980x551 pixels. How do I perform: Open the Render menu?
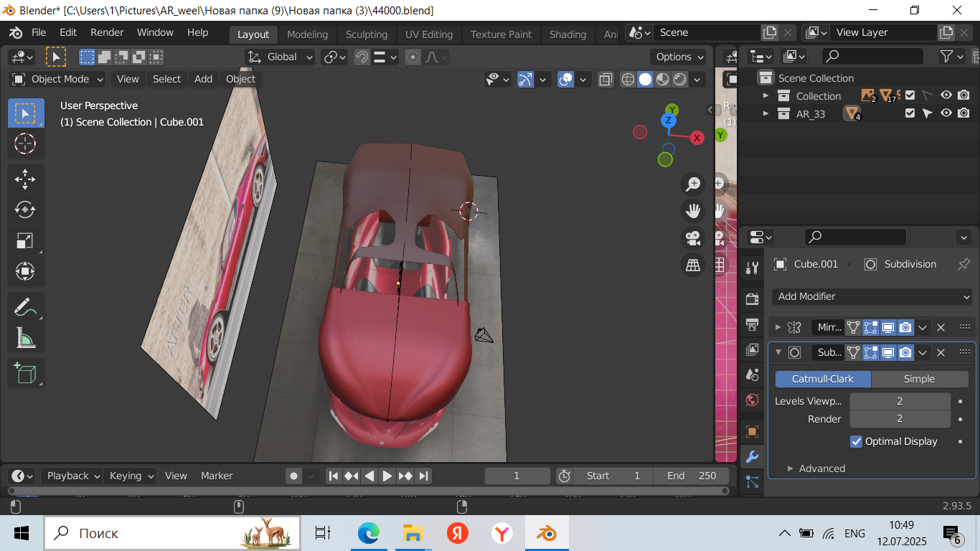pos(107,32)
